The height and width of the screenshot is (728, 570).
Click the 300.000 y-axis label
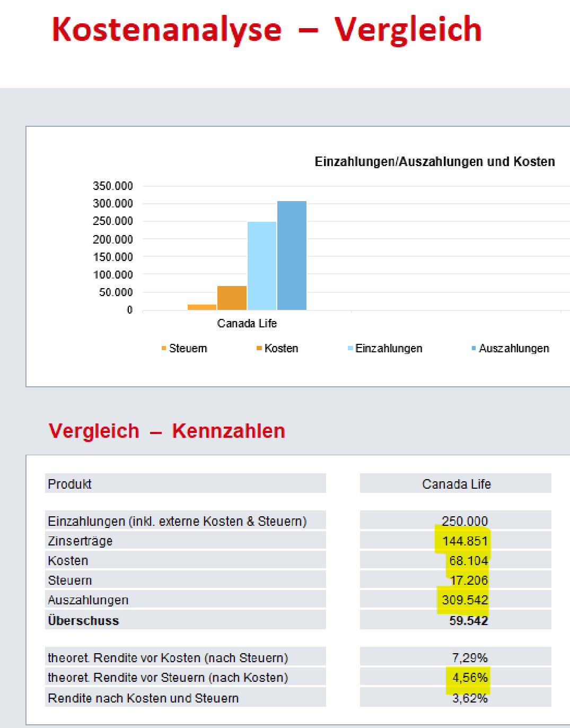[113, 203]
